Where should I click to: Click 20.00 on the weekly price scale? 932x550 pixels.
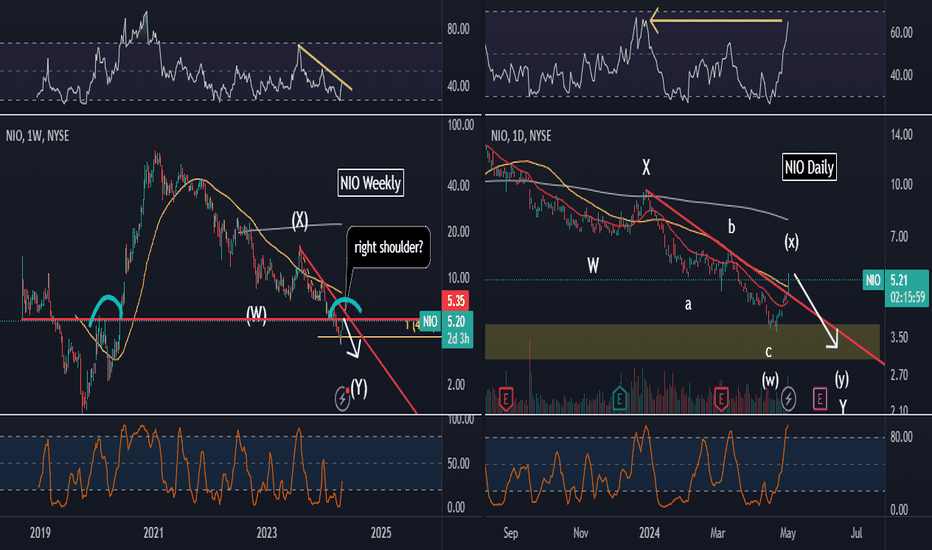[458, 232]
